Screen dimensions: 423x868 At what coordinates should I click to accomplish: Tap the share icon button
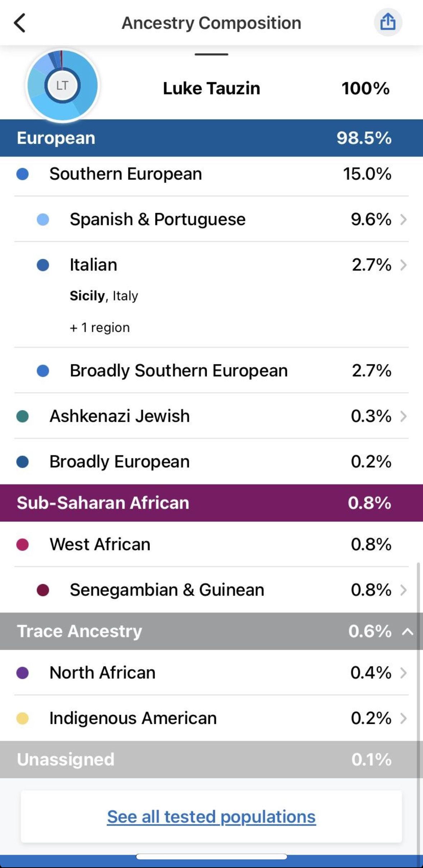click(x=387, y=22)
